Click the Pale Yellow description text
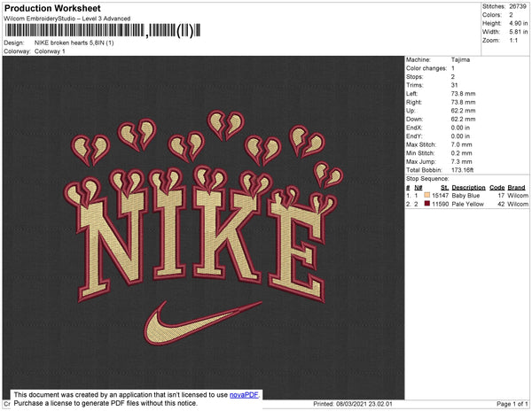Image resolution: width=532 pixels, height=411 pixels. [468, 204]
